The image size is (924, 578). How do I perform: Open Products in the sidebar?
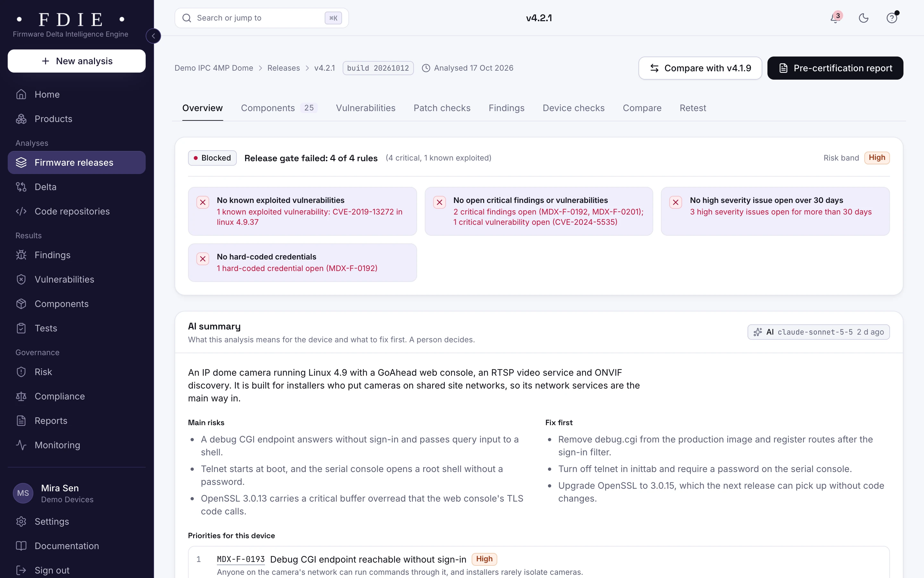tap(77, 119)
